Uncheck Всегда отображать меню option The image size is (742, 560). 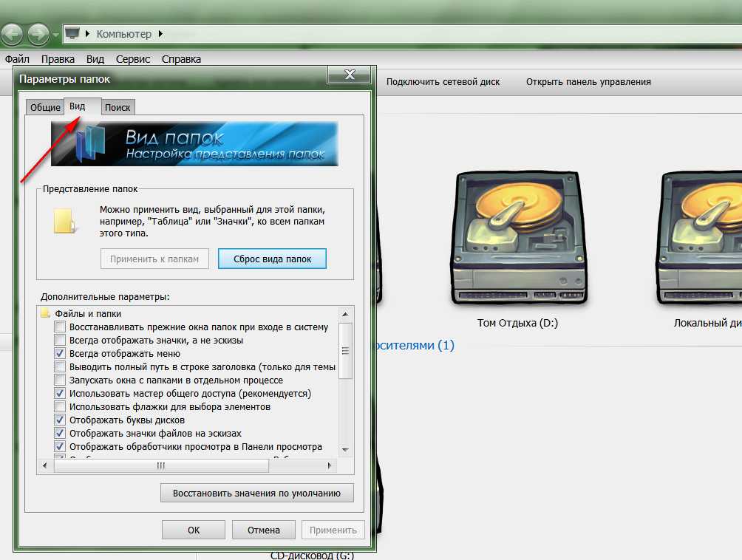(61, 354)
